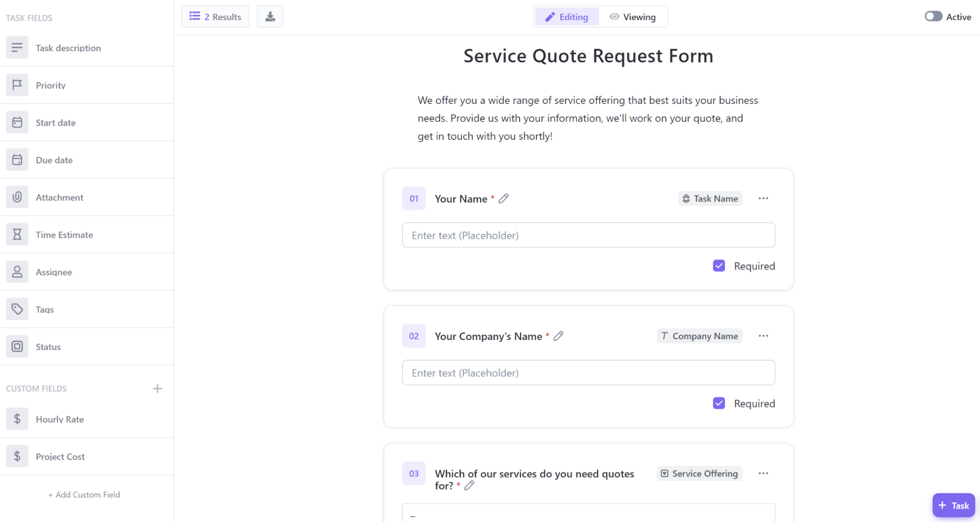Click the purple Task button

click(954, 505)
